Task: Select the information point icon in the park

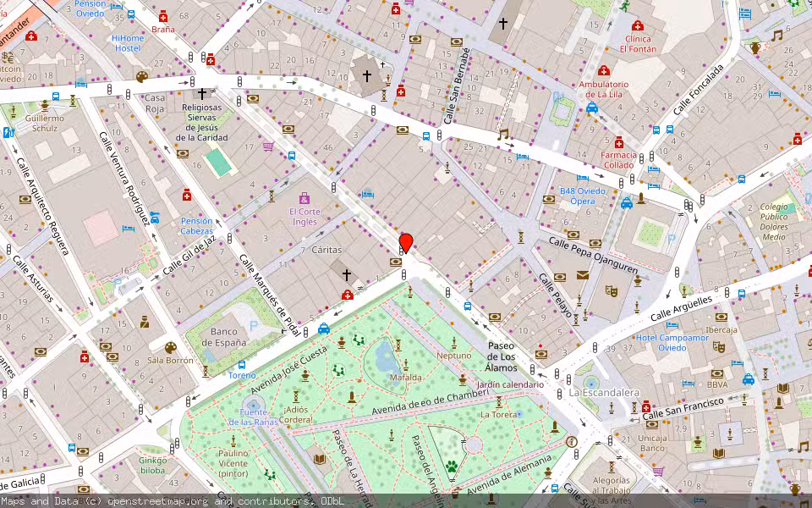Action: (572, 442)
